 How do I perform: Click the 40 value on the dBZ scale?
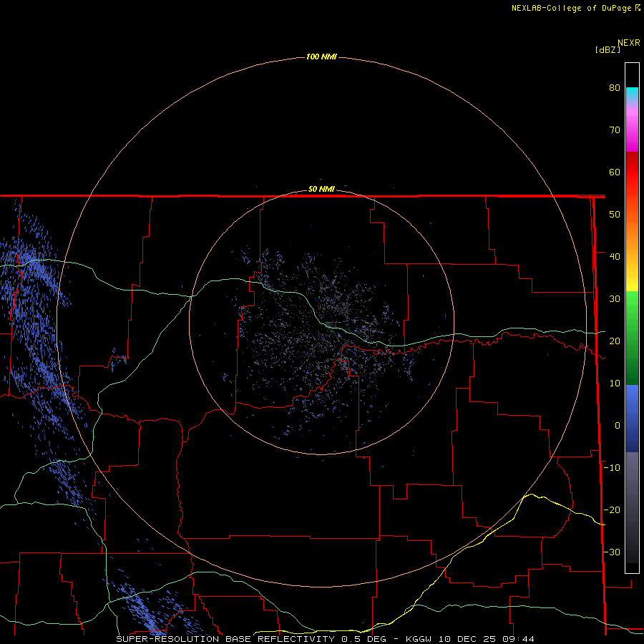(x=615, y=257)
